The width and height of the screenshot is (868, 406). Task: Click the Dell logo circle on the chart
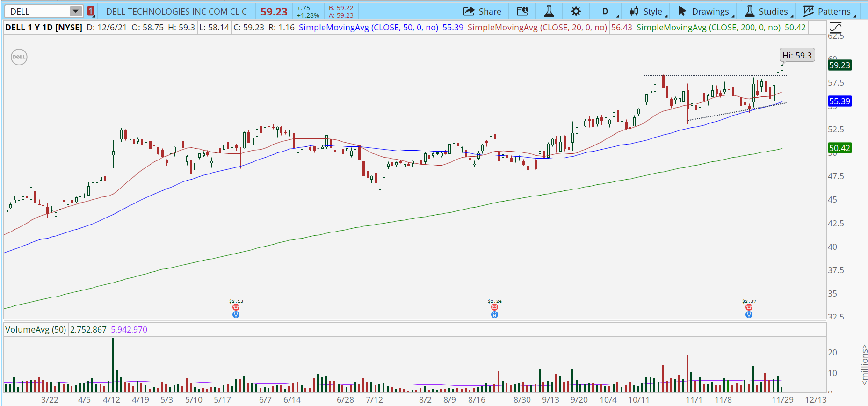tap(19, 57)
